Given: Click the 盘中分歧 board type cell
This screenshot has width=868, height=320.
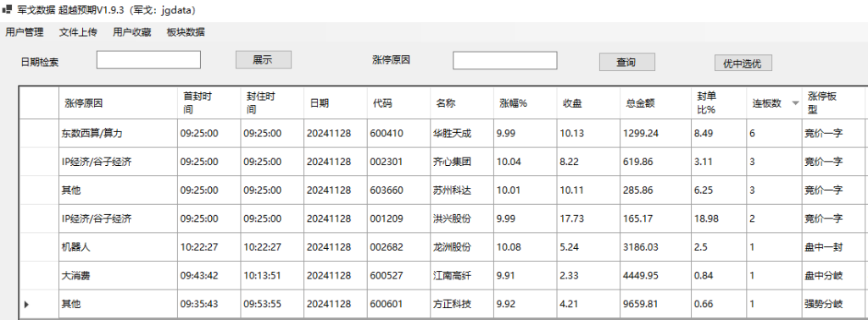Looking at the screenshot, I should click(833, 276).
